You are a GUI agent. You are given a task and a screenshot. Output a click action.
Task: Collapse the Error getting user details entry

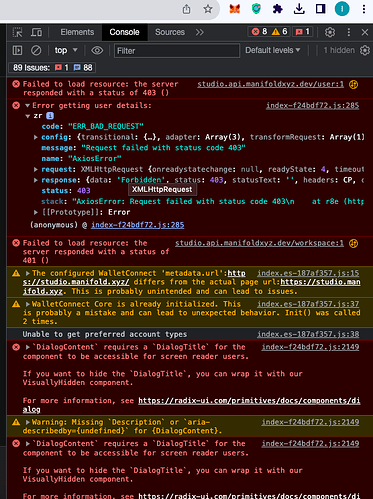[28, 106]
